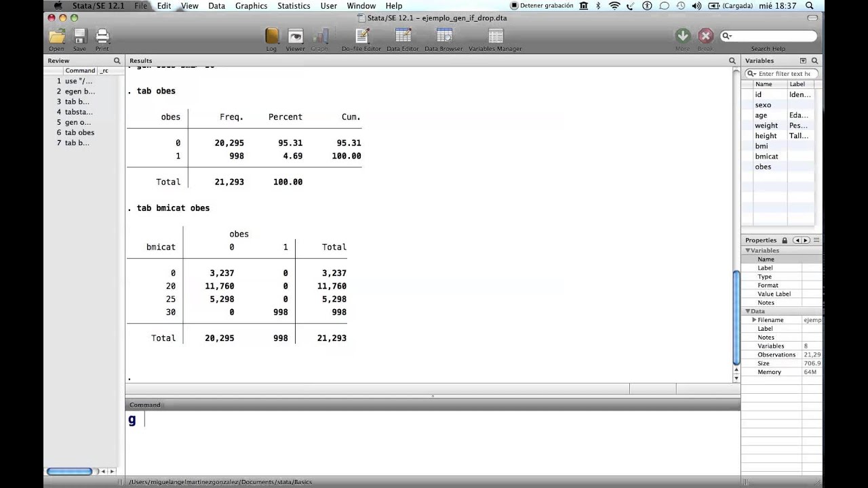This screenshot has width=868, height=488.
Task: Expand the Filename row in Properties
Action: [x=754, y=320]
